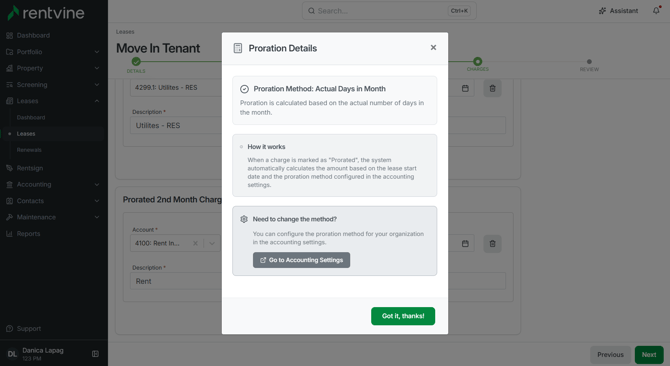Open Support in the sidebar
The image size is (670, 366).
29,329
